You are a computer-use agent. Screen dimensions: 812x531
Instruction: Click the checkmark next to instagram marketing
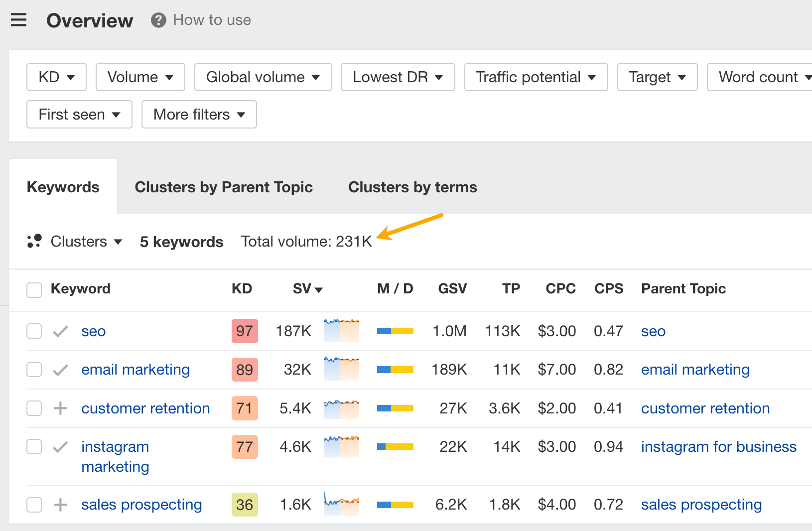(x=60, y=447)
